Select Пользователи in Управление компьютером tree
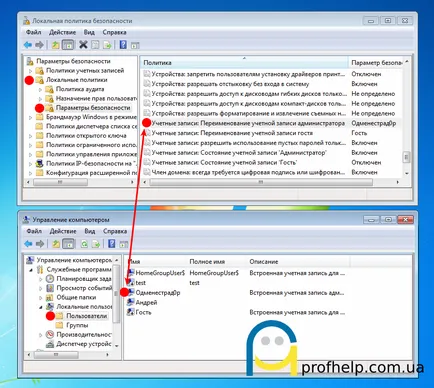Viewport: 434px width, 388px height. tap(86, 316)
